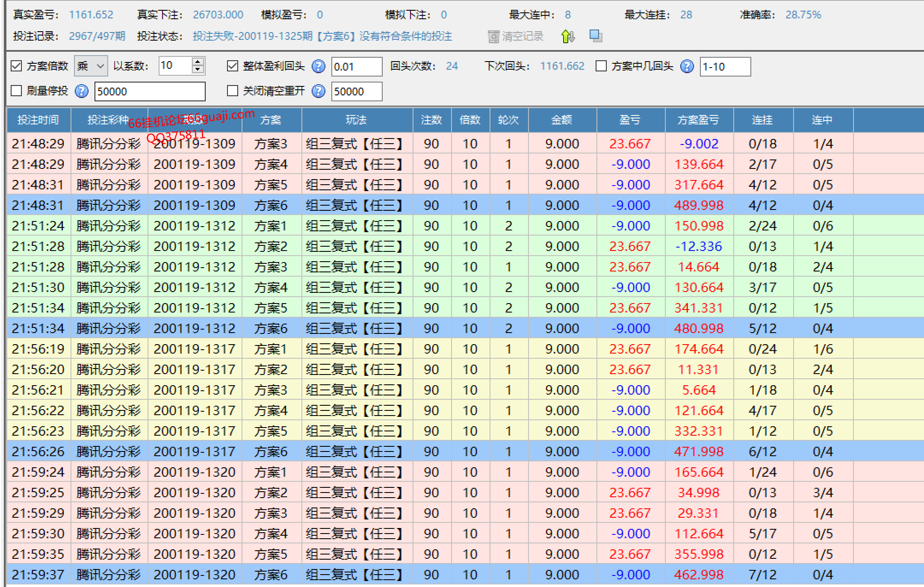
Task: Select the row at 21:59:24
Action: [465, 472]
